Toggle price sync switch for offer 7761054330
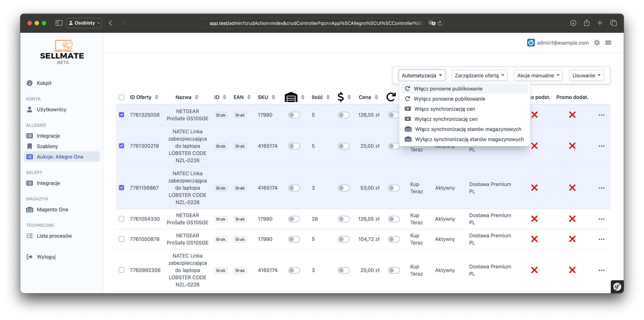Image resolution: width=644 pixels, height=320 pixels. (344, 219)
